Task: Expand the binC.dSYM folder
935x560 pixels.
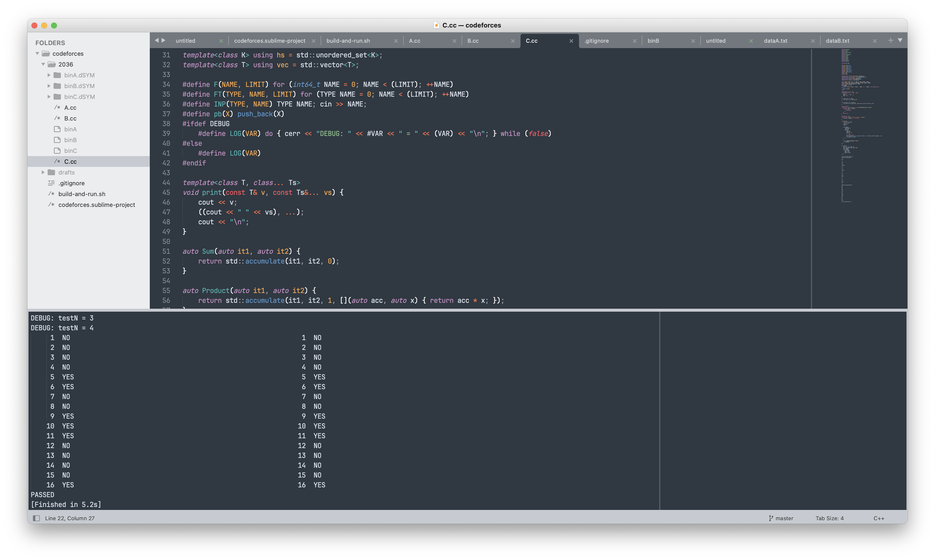Action: tap(49, 97)
